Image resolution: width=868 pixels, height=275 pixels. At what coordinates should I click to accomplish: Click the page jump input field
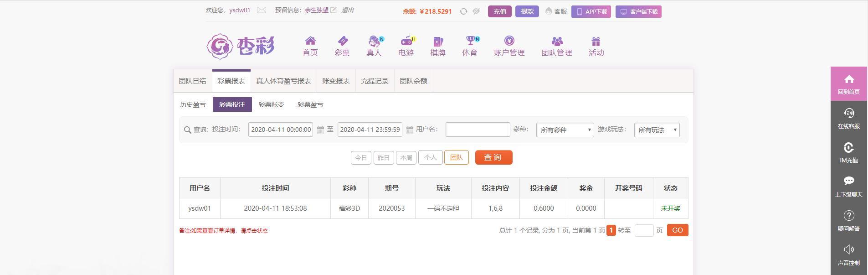pos(644,230)
